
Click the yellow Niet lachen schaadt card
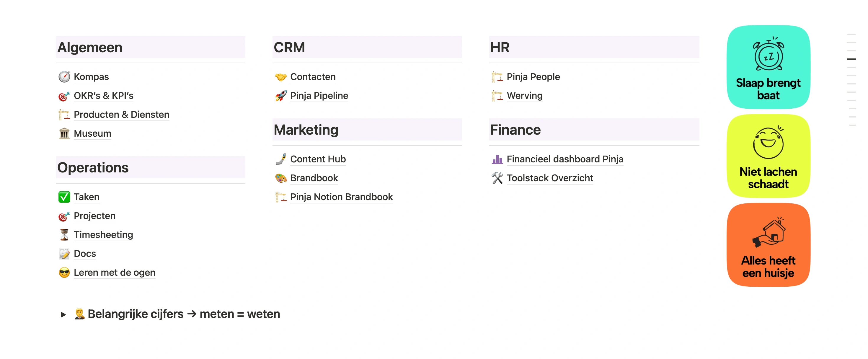768,156
